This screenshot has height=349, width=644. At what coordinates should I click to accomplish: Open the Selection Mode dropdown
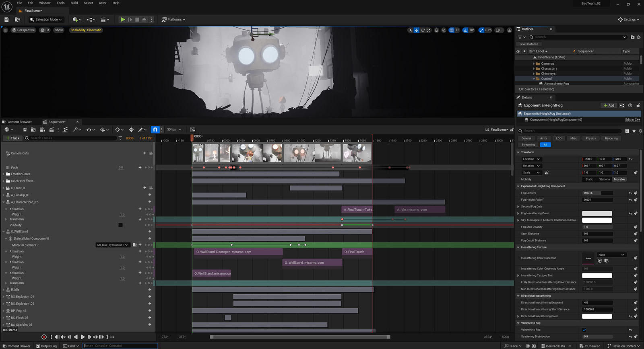click(46, 19)
